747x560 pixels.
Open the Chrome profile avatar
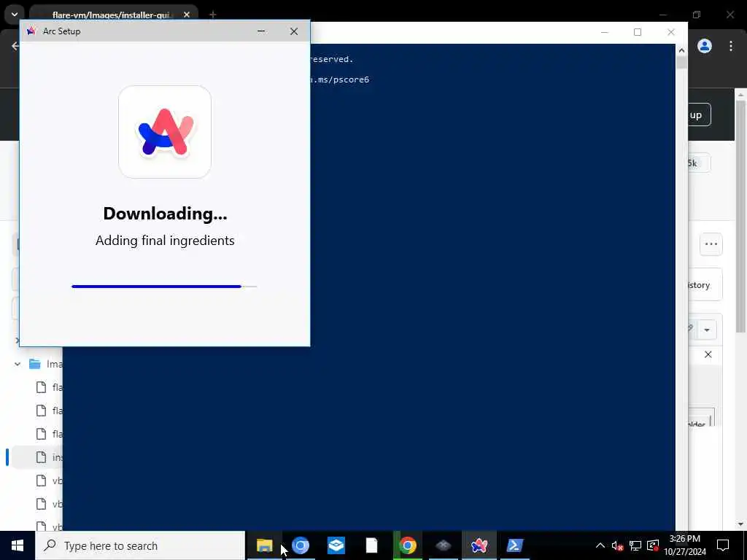click(x=705, y=46)
